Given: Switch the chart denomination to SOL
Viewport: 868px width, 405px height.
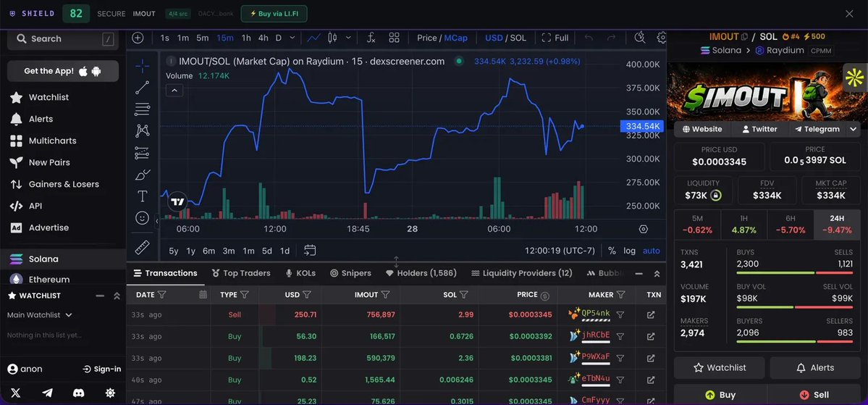Looking at the screenshot, I should coord(518,38).
